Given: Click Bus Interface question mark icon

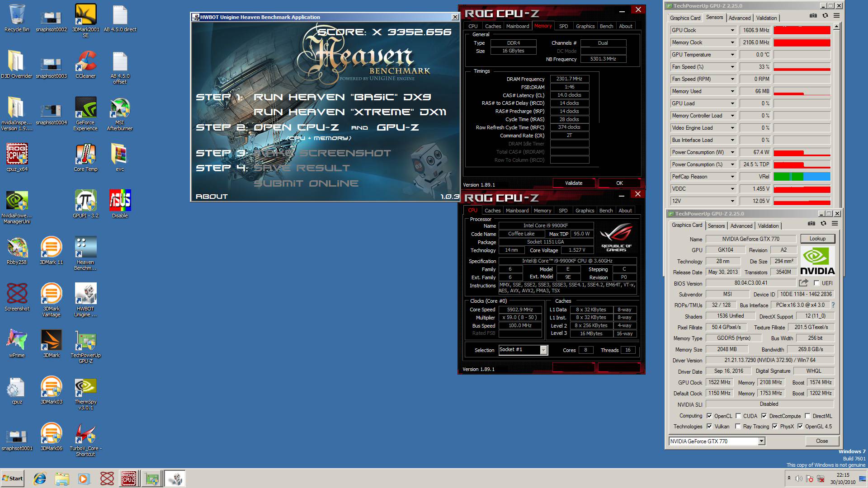Looking at the screenshot, I should 833,305.
